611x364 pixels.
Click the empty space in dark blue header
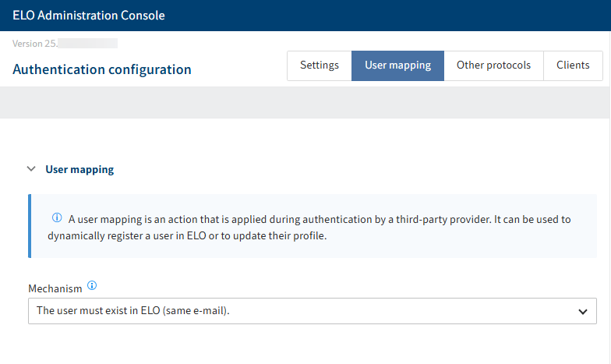tap(390, 16)
